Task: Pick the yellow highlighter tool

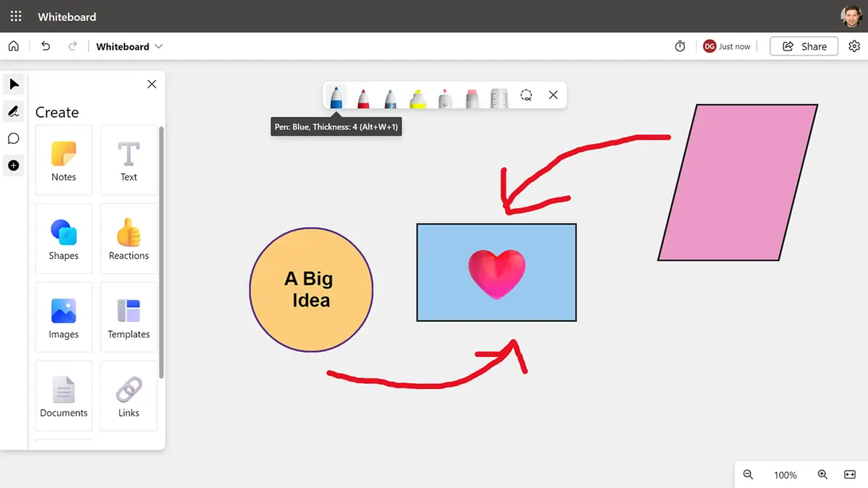Action: [418, 96]
